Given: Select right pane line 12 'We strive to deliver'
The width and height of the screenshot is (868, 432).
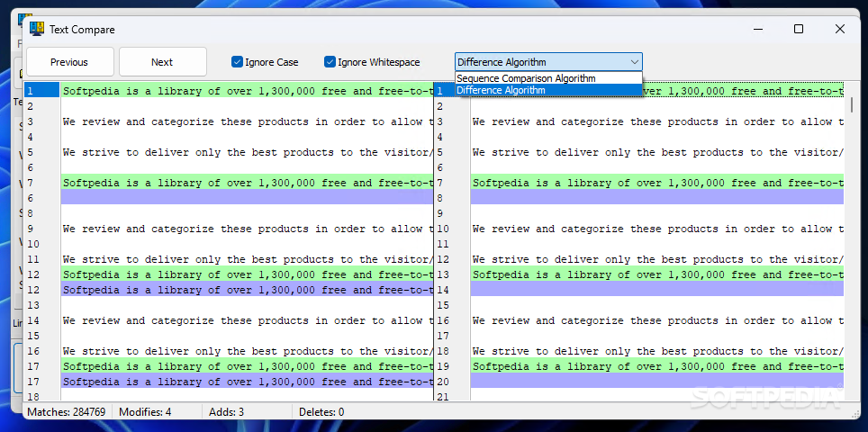Looking at the screenshot, I should (657, 259).
